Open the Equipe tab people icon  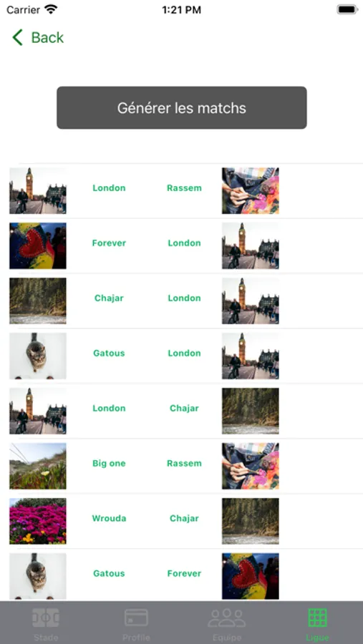click(x=227, y=618)
